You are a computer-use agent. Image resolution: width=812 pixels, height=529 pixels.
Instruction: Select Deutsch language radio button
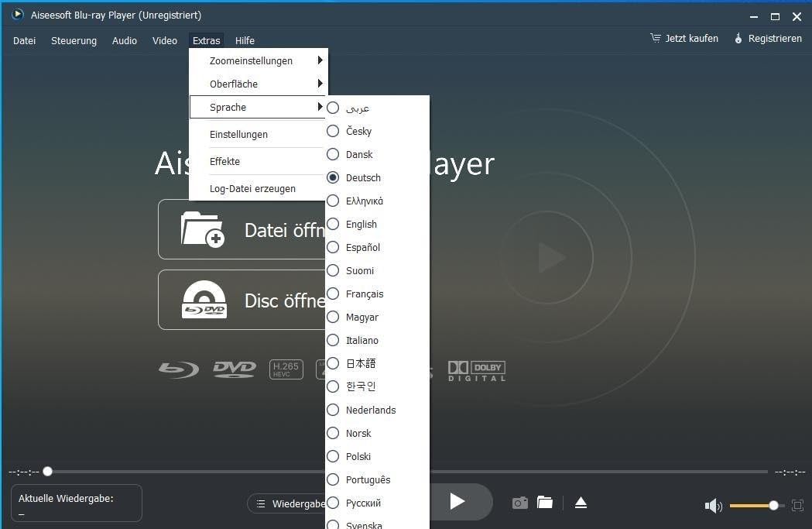coord(333,177)
